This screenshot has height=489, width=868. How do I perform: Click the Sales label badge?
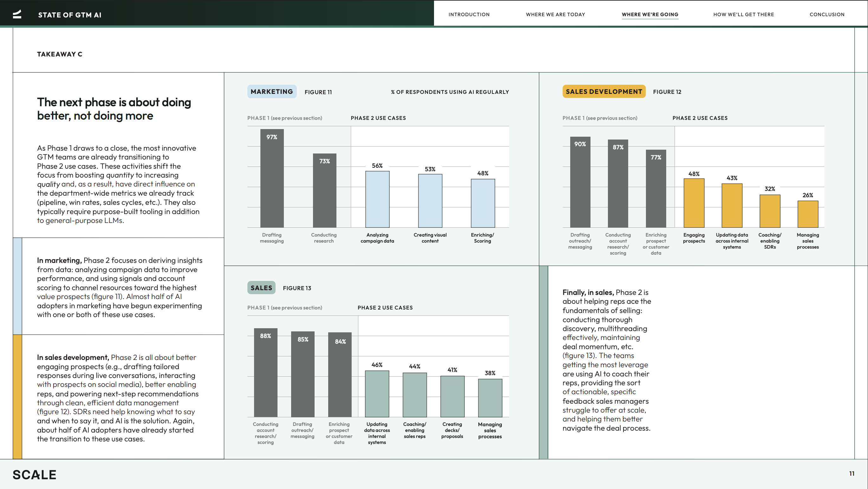click(261, 288)
